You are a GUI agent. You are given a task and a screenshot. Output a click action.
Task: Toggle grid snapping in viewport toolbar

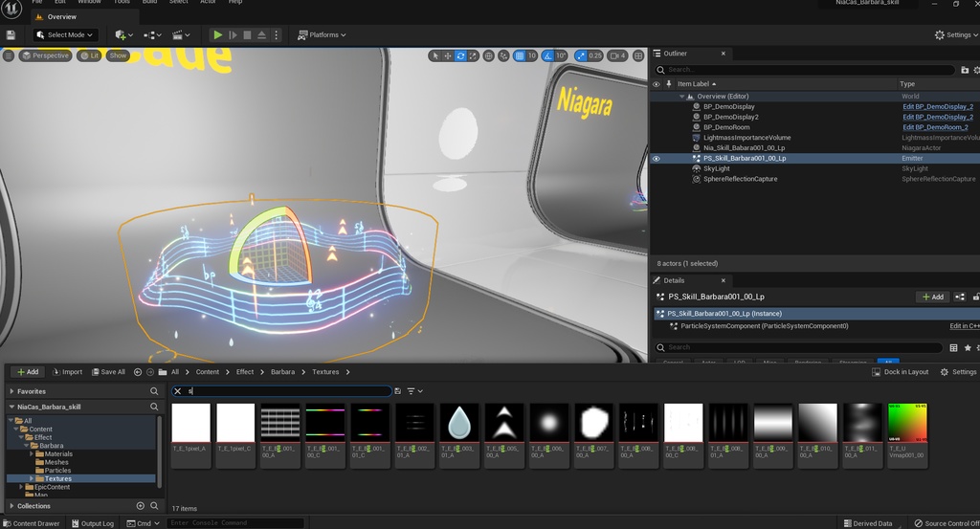[519, 55]
